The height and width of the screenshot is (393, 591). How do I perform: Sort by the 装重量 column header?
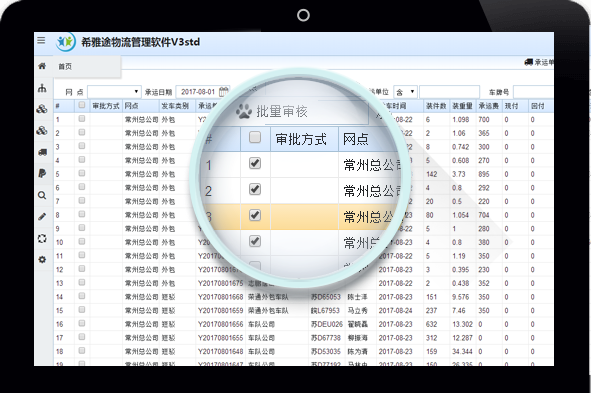462,106
